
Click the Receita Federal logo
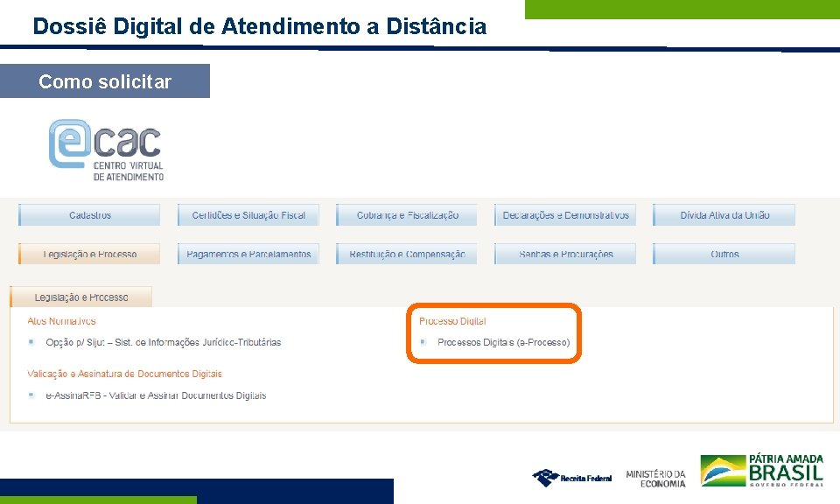click(x=572, y=477)
